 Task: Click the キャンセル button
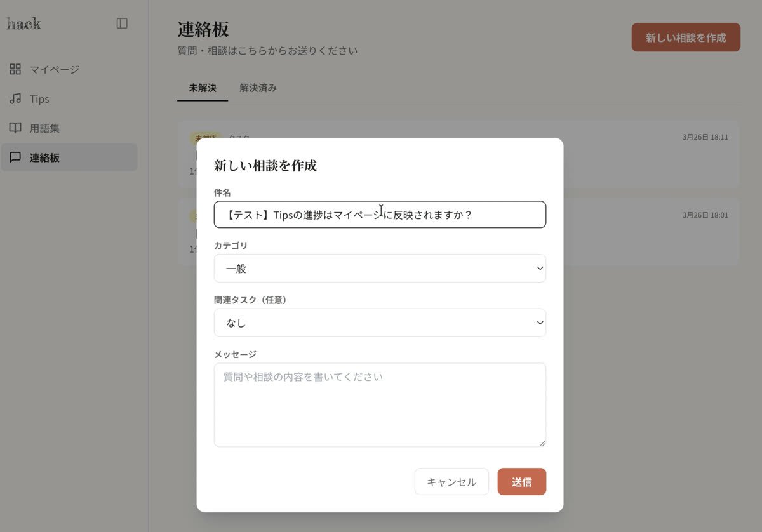click(451, 482)
